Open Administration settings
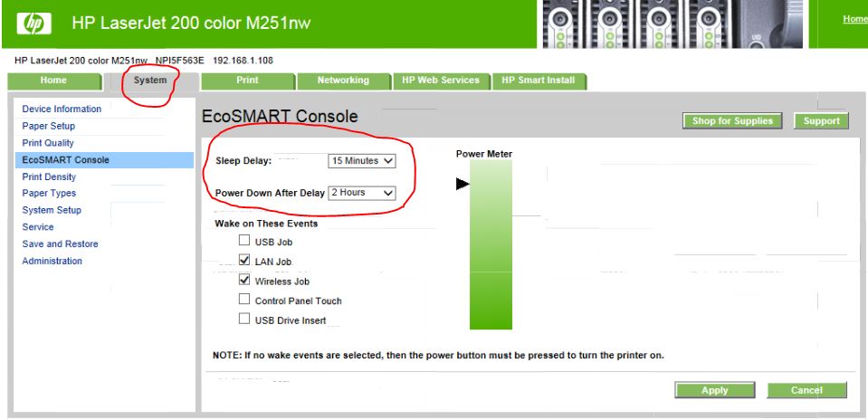The height and width of the screenshot is (420, 868). (52, 261)
